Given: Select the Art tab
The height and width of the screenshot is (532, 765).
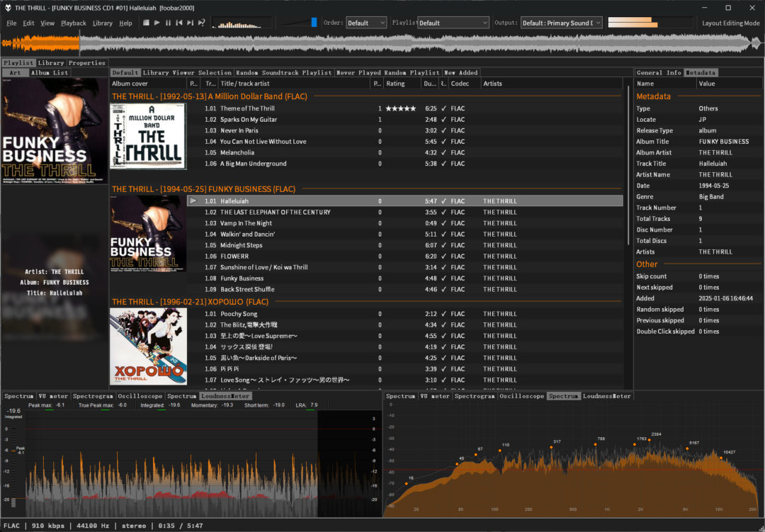Looking at the screenshot, I should click(15, 73).
